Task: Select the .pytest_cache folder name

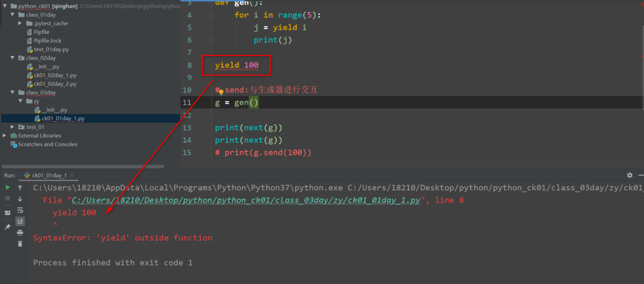Action: pyautogui.click(x=51, y=23)
